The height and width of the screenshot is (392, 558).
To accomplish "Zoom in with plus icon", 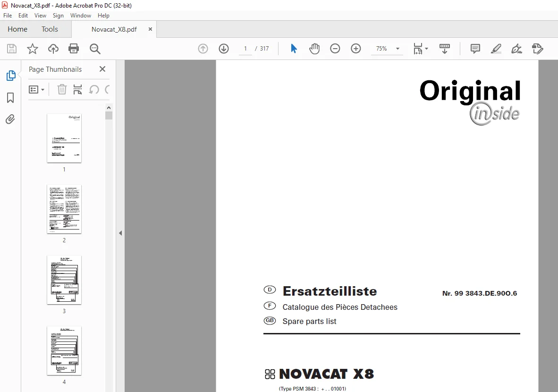I will point(356,49).
